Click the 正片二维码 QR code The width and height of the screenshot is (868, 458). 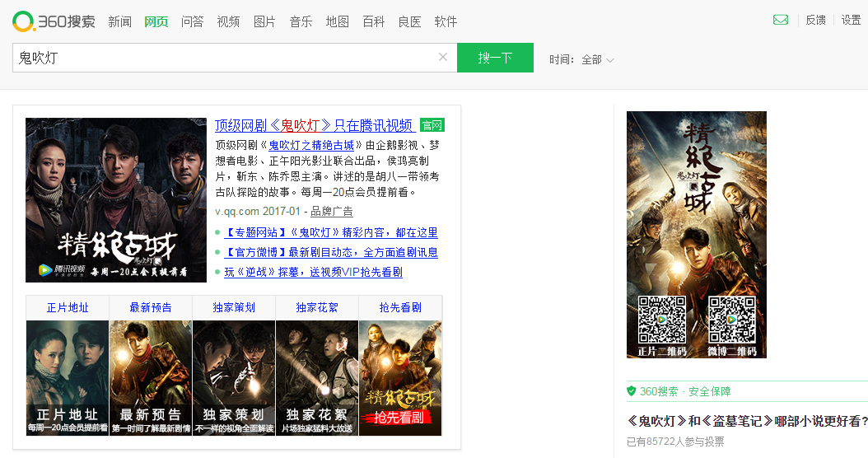pos(662,320)
